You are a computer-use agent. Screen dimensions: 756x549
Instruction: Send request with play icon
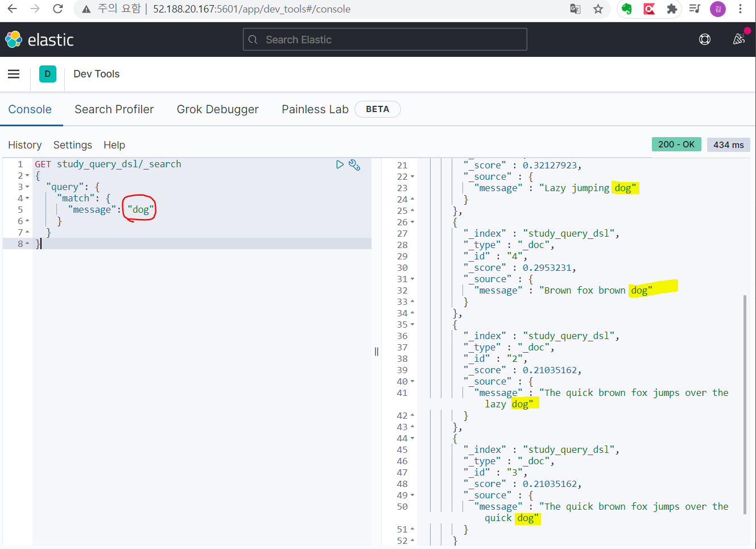click(x=340, y=164)
